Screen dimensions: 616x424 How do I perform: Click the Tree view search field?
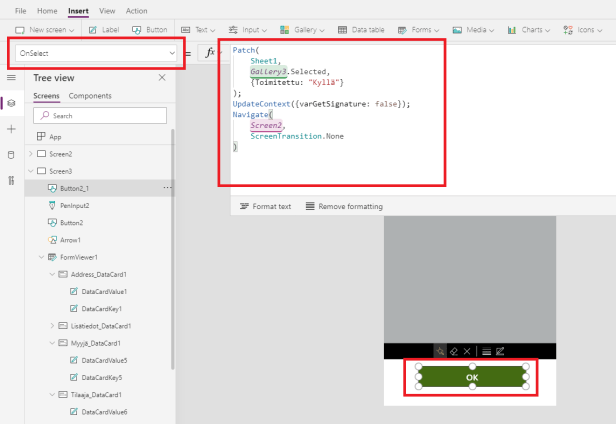[x=98, y=116]
